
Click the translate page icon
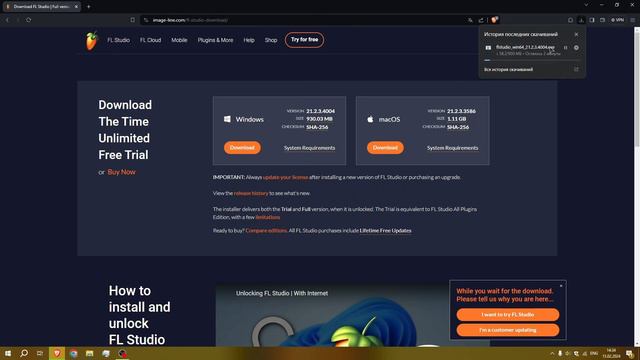click(470, 20)
